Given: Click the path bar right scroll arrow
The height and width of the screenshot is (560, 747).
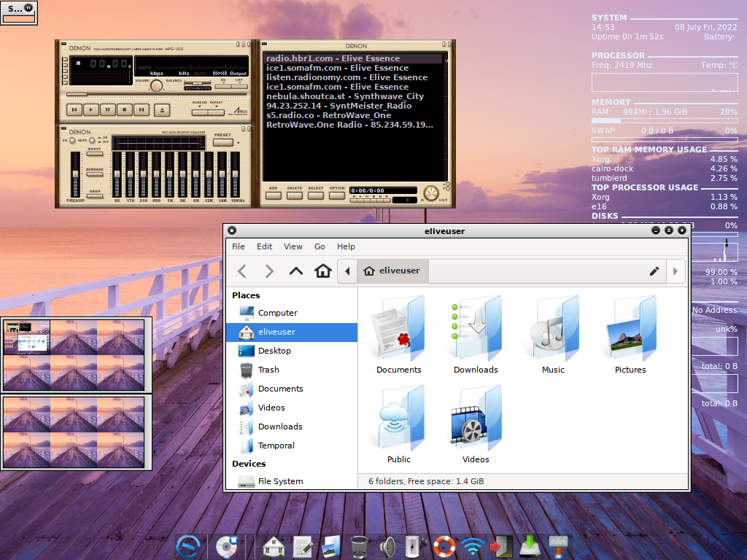Looking at the screenshot, I should [x=675, y=271].
